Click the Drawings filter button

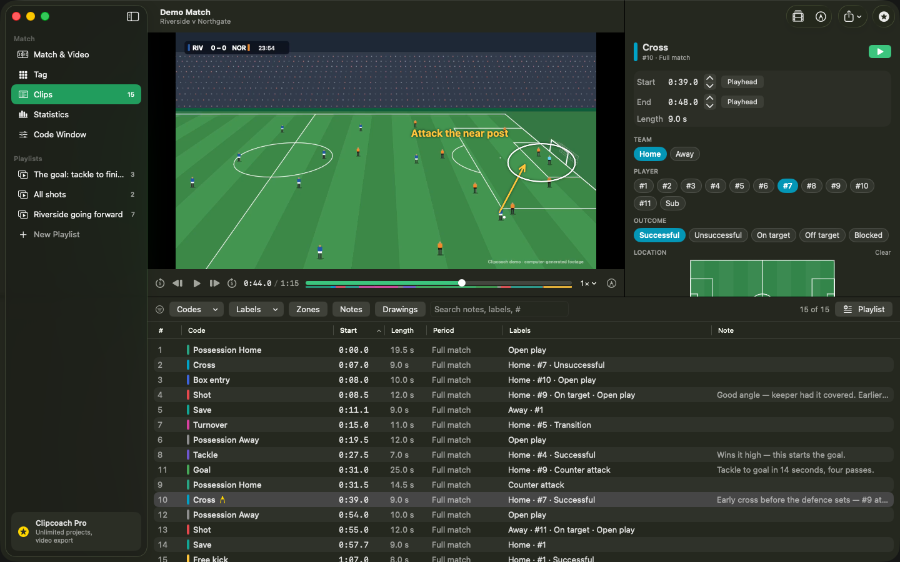[399, 309]
